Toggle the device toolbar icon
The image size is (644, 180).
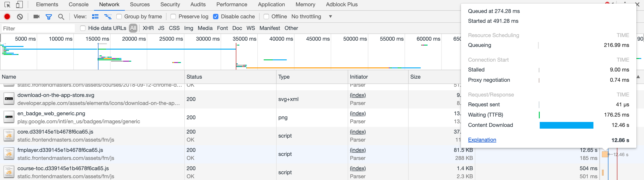tap(19, 4)
